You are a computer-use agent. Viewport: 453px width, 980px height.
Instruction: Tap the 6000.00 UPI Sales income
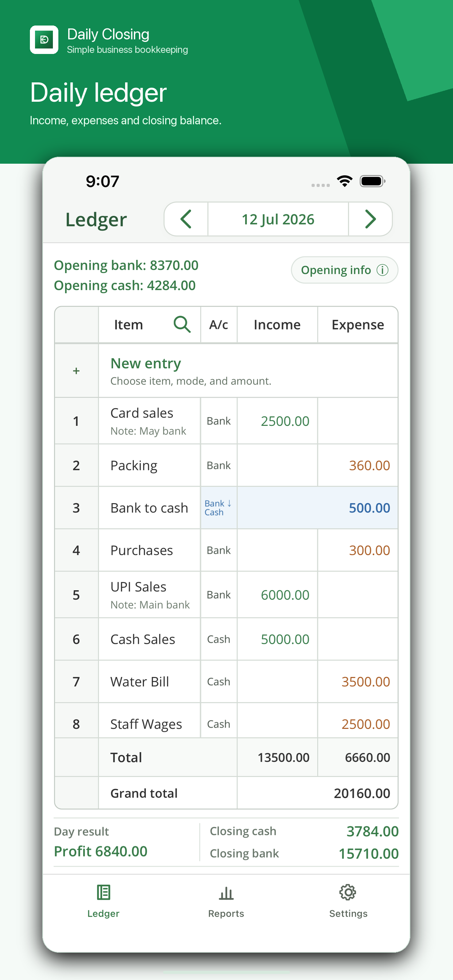pyautogui.click(x=285, y=595)
